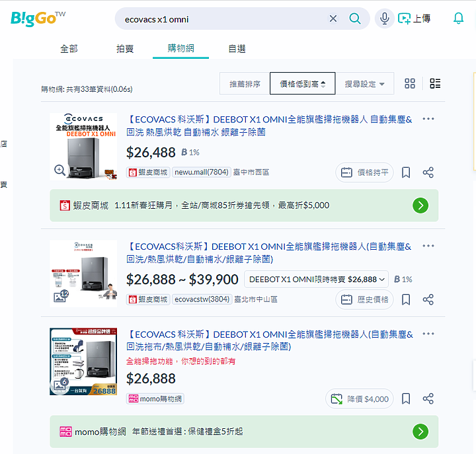Screen dimensions: 476x454
Task: Click the newu.mall(7804) seller tag
Action: point(202,172)
